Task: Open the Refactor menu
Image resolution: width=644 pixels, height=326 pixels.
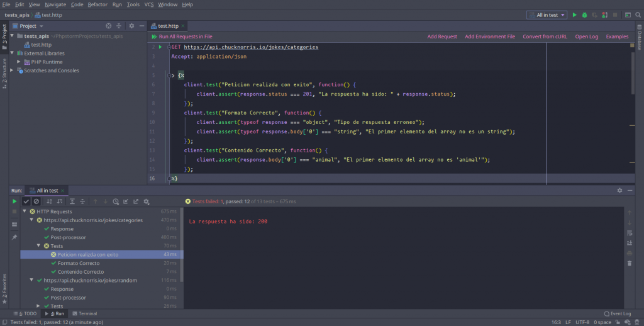Action: tap(97, 4)
